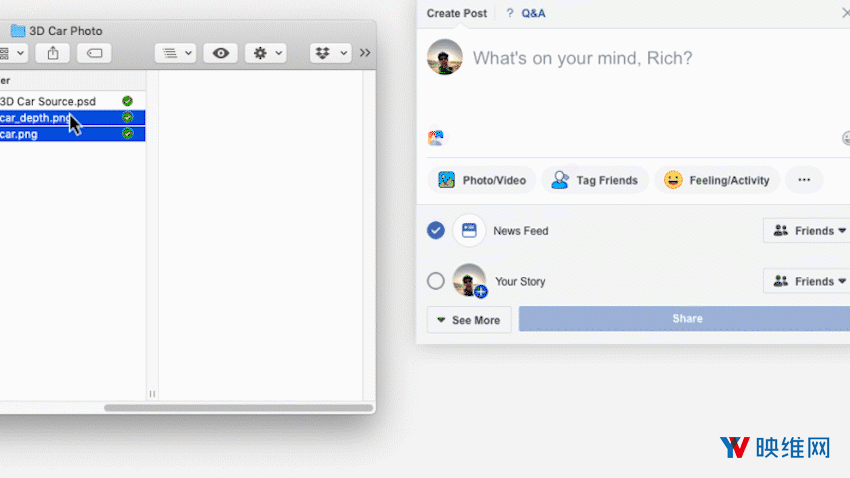Click Rich's profile picture in the composer

coord(445,58)
